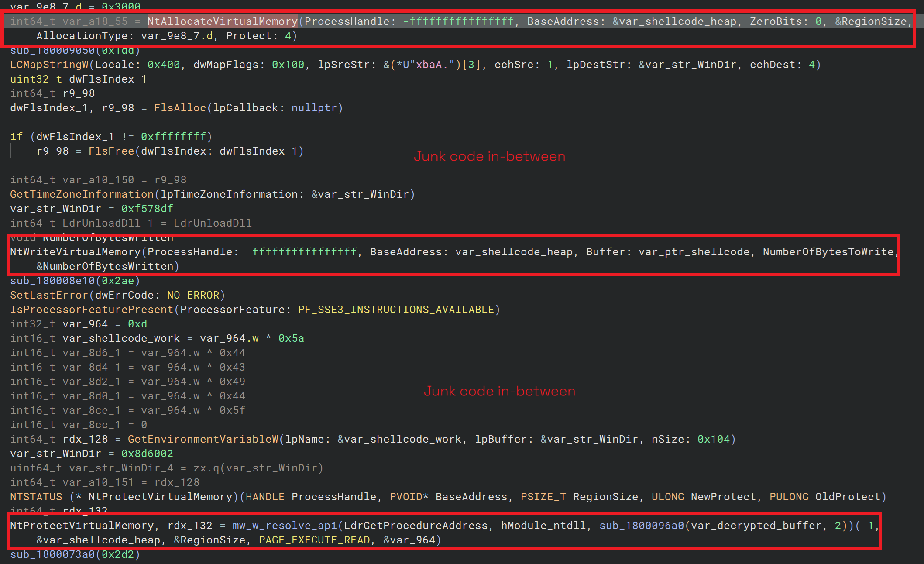This screenshot has height=564, width=924.
Task: Click the NtAllocateVirtualMemory function name
Action: (x=223, y=21)
